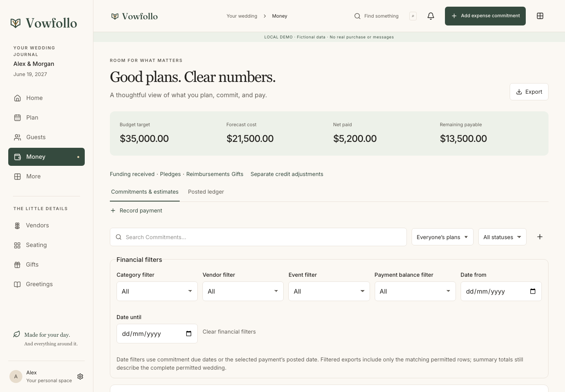Click the Remaining payable value $13,500.00

pyautogui.click(x=463, y=138)
